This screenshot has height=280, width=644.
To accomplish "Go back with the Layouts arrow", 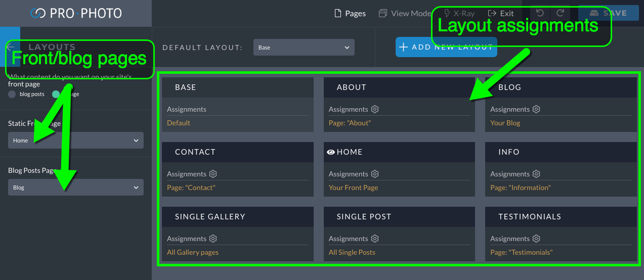I will pyautogui.click(x=10, y=47).
